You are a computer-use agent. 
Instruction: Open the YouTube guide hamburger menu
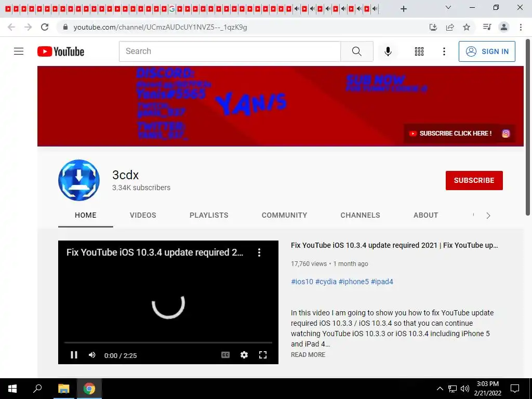point(19,51)
